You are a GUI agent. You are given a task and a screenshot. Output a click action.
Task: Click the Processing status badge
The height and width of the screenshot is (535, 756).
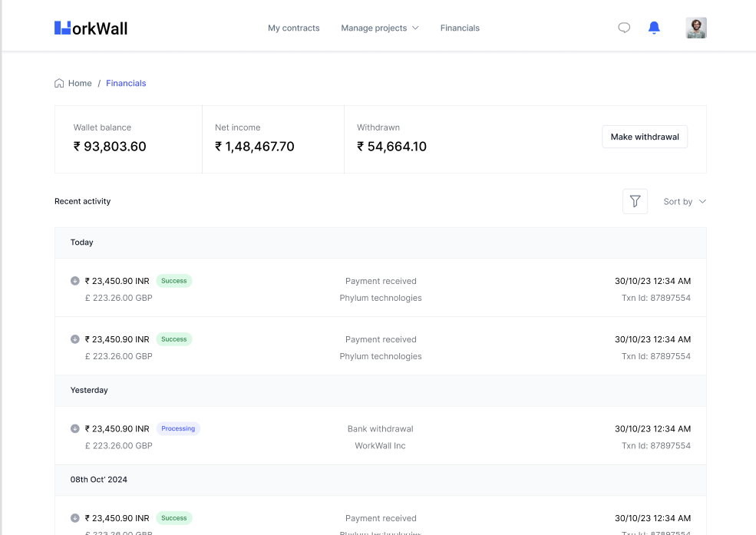pos(178,428)
